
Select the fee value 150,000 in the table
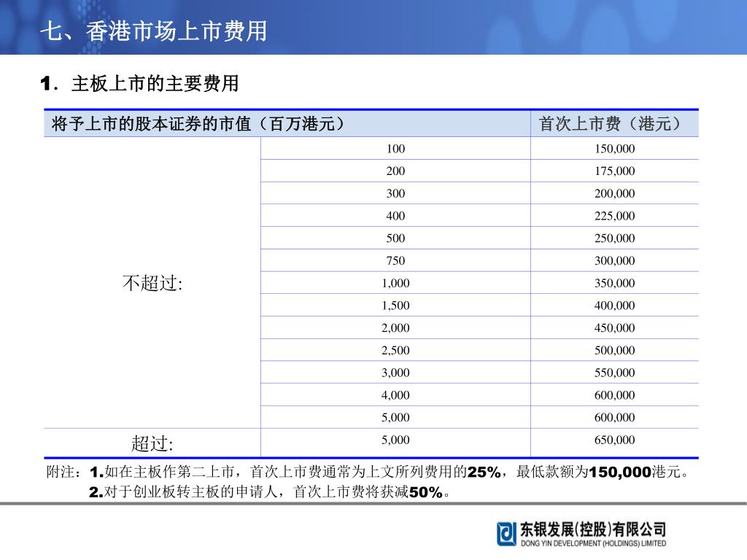[x=614, y=149]
